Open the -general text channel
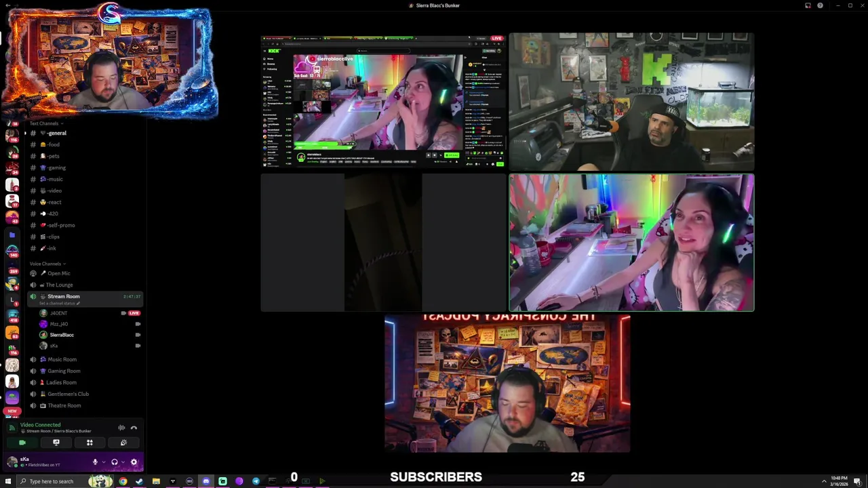The height and width of the screenshot is (488, 868). (x=85, y=133)
